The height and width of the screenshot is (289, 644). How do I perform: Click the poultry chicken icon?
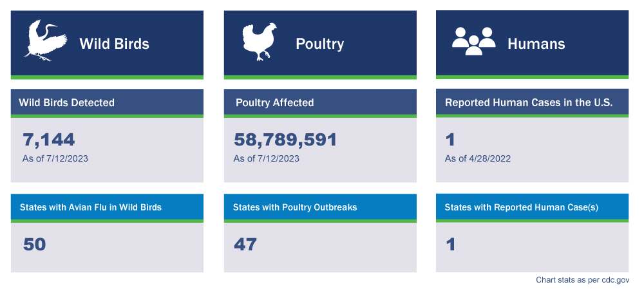coord(259,42)
